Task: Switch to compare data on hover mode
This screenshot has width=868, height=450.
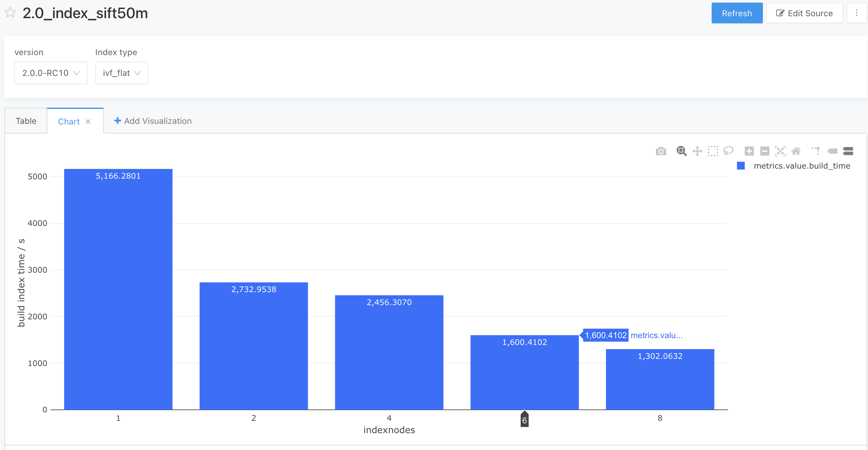Action: click(x=849, y=151)
